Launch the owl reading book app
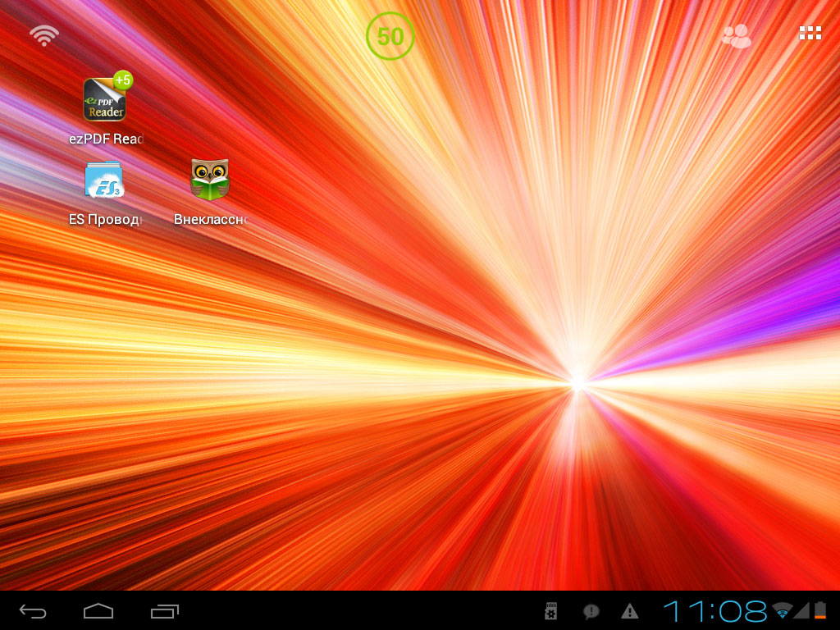 tap(210, 180)
